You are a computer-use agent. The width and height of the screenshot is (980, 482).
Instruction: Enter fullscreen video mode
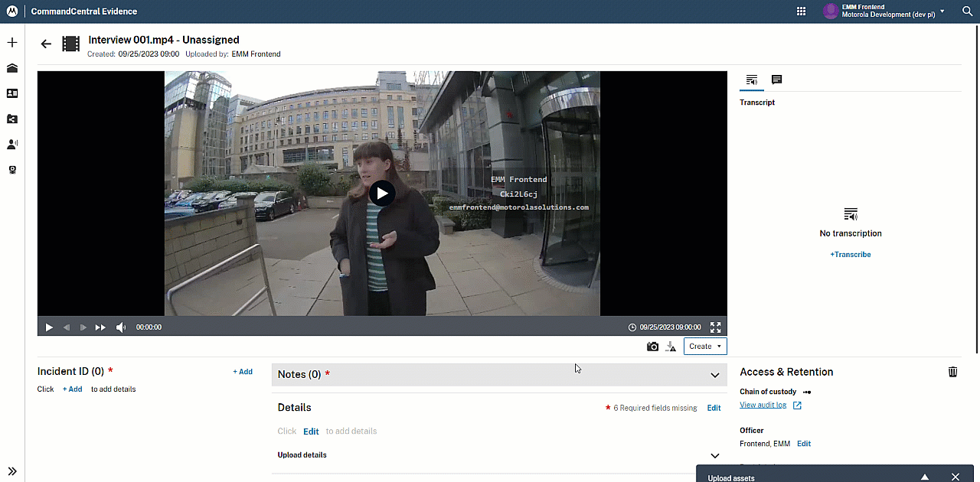click(715, 327)
